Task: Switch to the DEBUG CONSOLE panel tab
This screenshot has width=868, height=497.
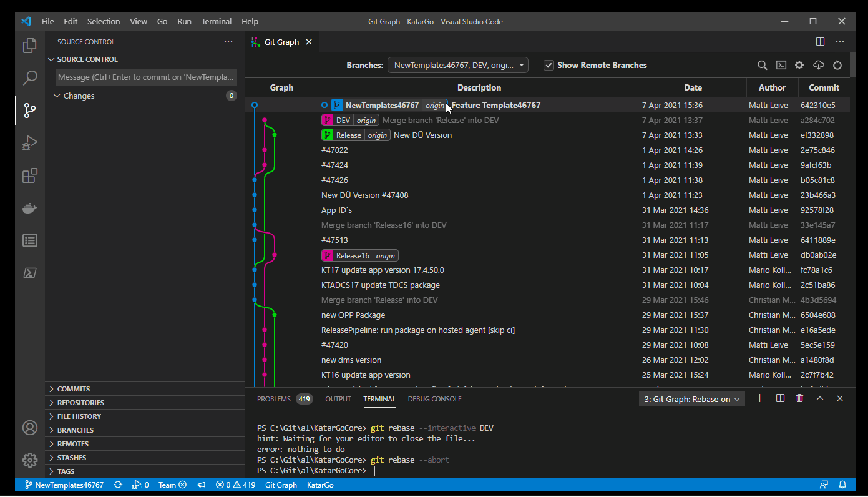Action: point(435,399)
